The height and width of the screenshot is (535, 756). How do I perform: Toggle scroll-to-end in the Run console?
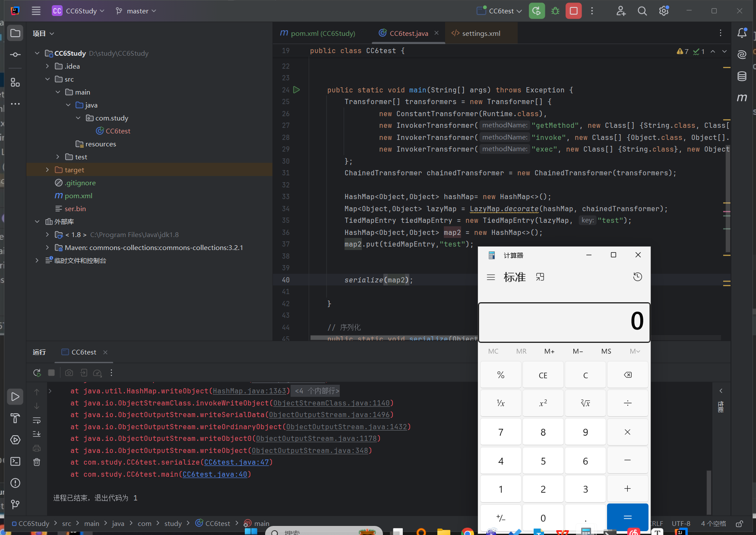tap(37, 434)
